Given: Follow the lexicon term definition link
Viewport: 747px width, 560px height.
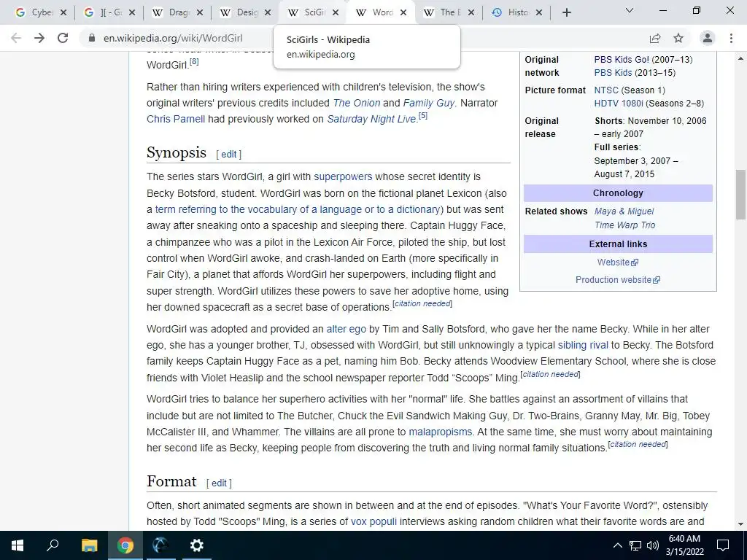Looking at the screenshot, I should 298,209.
